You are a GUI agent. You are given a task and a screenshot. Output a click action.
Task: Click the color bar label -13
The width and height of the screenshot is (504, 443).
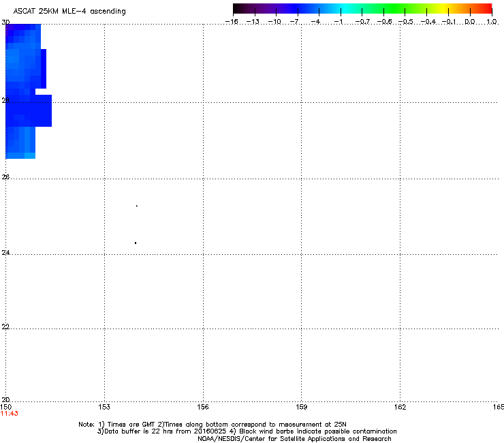click(x=253, y=22)
